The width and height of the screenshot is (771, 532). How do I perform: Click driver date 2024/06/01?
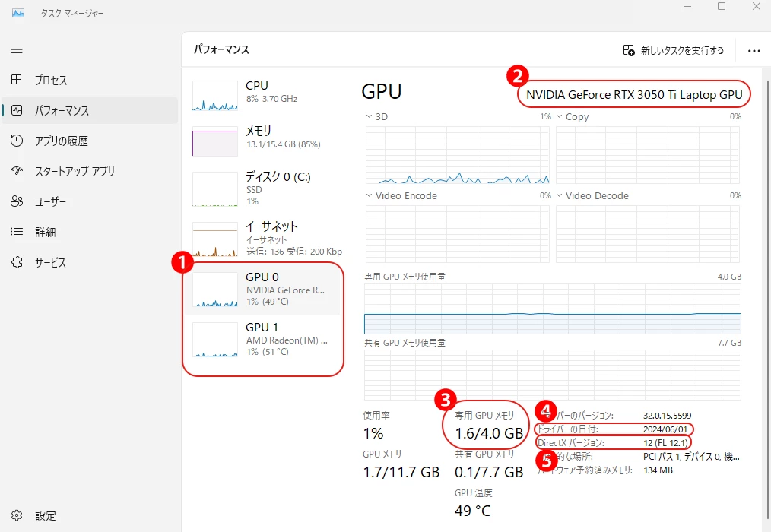point(665,429)
